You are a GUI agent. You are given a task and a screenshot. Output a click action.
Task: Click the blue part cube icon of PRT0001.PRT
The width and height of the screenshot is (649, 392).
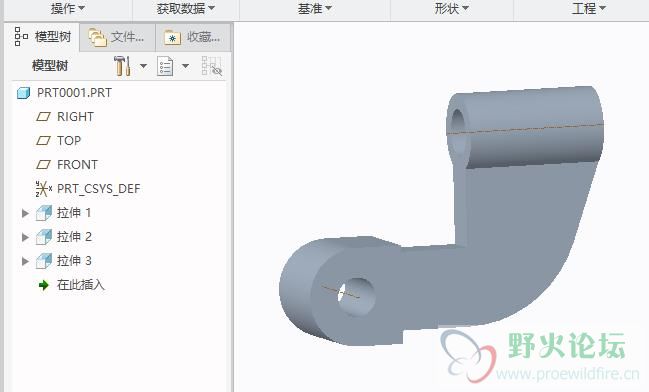pos(24,93)
